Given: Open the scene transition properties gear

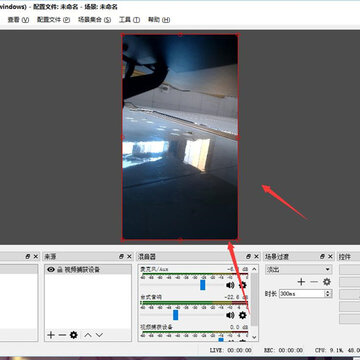Looking at the screenshot, I should click(x=327, y=282).
